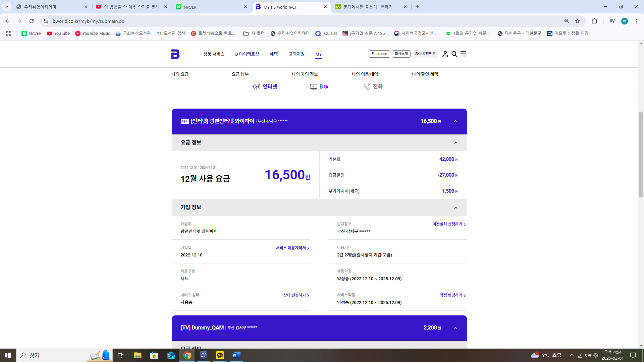The width and height of the screenshot is (644, 362).
Task: Collapse the [TV] Dummy_QAM section
Action: tap(455, 328)
